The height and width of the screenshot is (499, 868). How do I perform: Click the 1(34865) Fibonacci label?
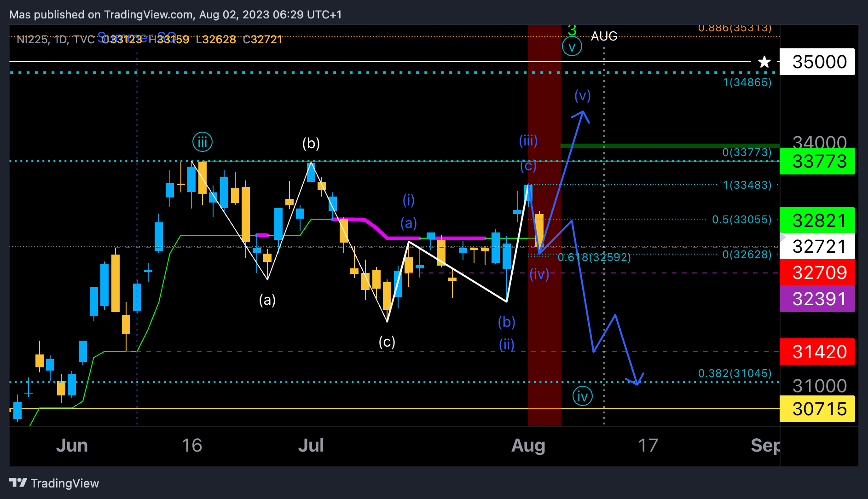(x=747, y=82)
